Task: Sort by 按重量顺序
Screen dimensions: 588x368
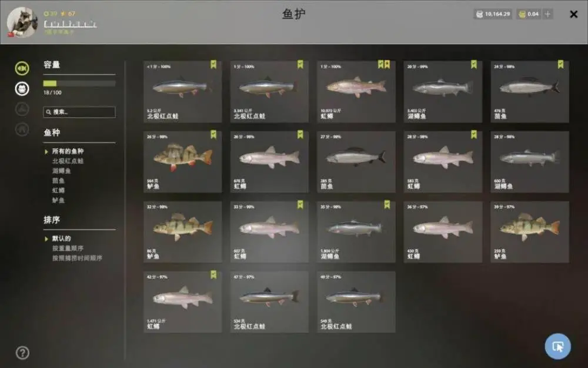Action: click(68, 248)
